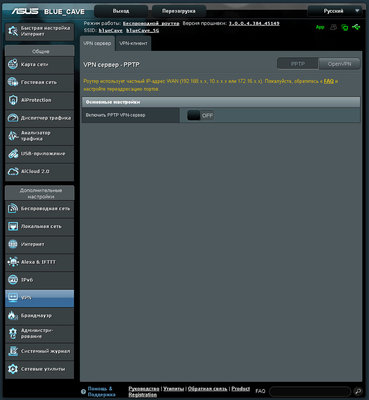369x400 pixels.
Task: Click the FAQ search input field
Action: pyautogui.click(x=310, y=391)
